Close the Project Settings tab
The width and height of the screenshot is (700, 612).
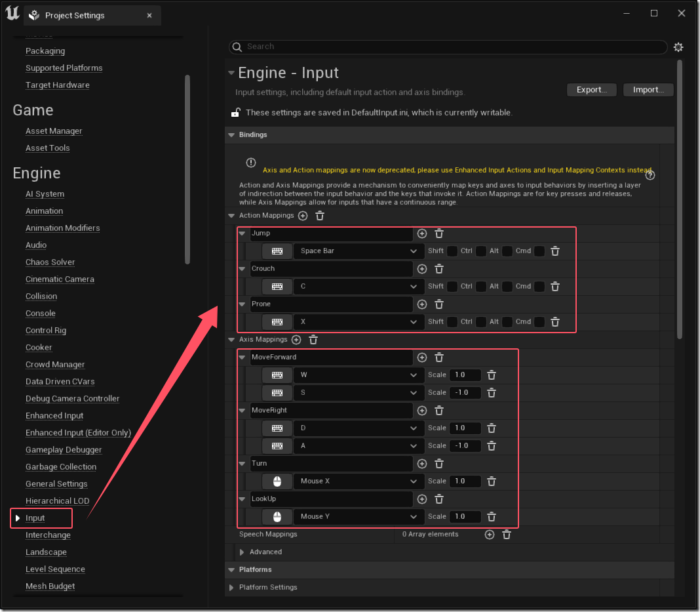click(x=149, y=16)
